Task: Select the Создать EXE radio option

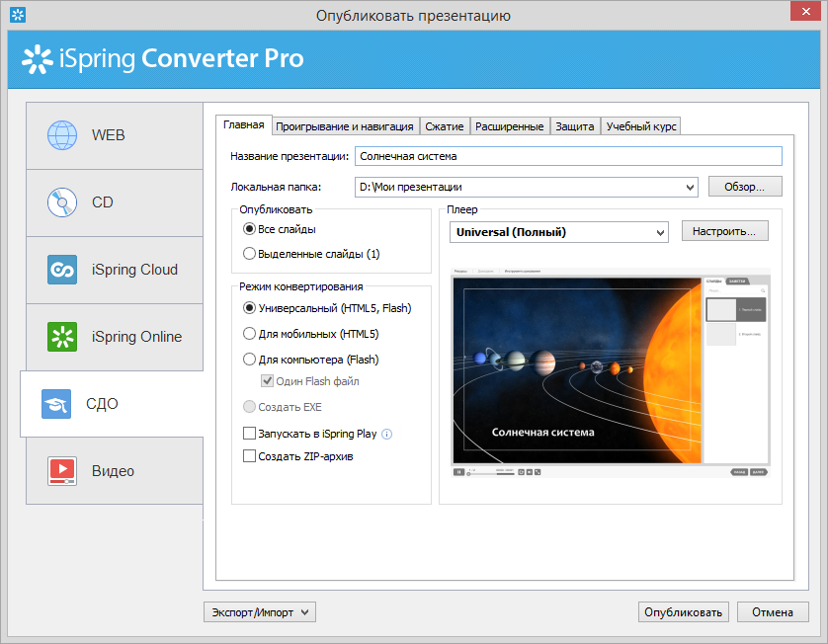Action: (x=249, y=407)
